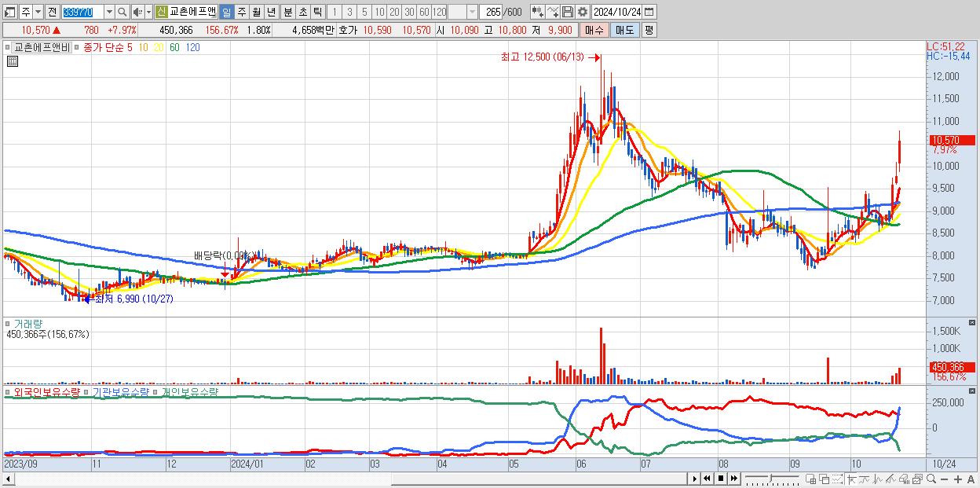Select the 5 interval button

(364, 12)
